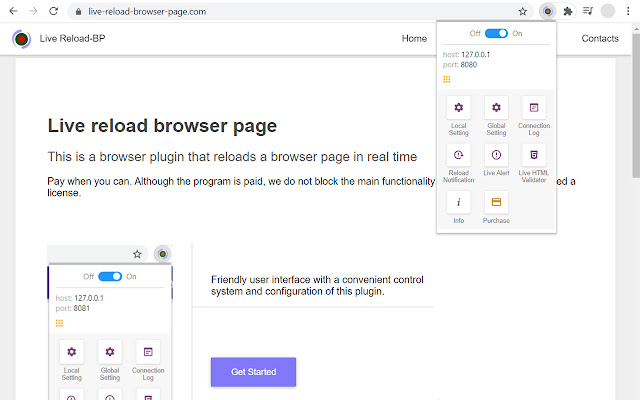
Task: Open the browser Extensions puzzle icon
Action: [568, 11]
